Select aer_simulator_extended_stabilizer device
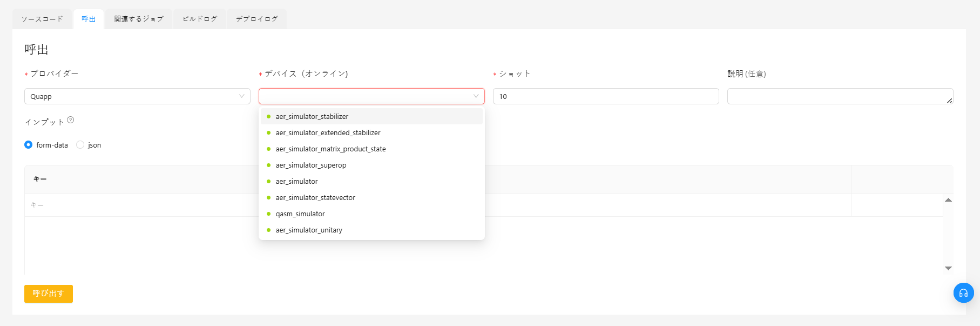Viewport: 980px width, 326px height. [328, 132]
